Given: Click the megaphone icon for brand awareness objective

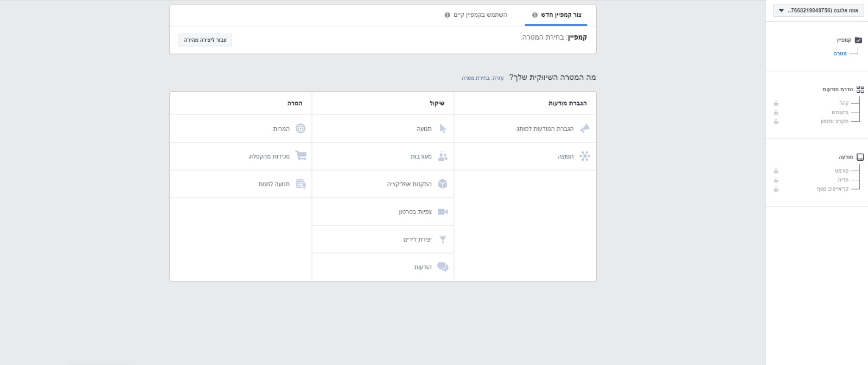Looking at the screenshot, I should [x=585, y=129].
